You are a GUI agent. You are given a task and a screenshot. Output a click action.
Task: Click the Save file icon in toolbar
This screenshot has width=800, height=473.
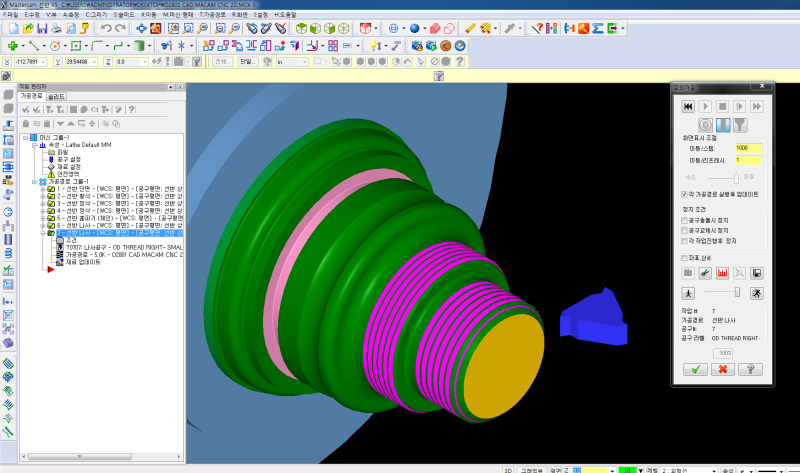[43, 28]
